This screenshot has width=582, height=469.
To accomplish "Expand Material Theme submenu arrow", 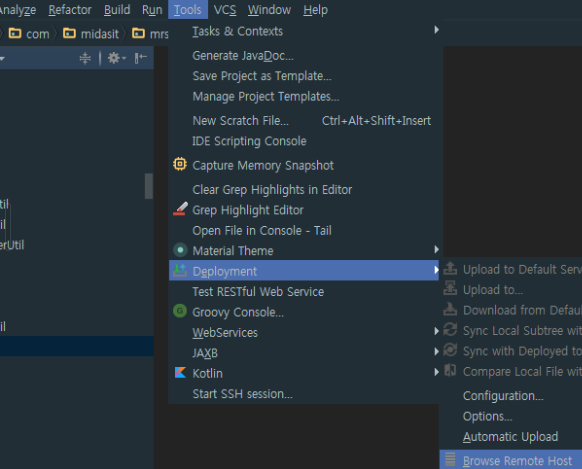I will pyautogui.click(x=436, y=249).
